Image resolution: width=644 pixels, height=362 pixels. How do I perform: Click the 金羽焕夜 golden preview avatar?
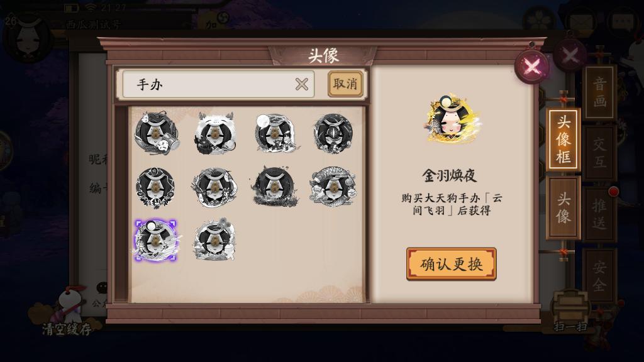(452, 119)
